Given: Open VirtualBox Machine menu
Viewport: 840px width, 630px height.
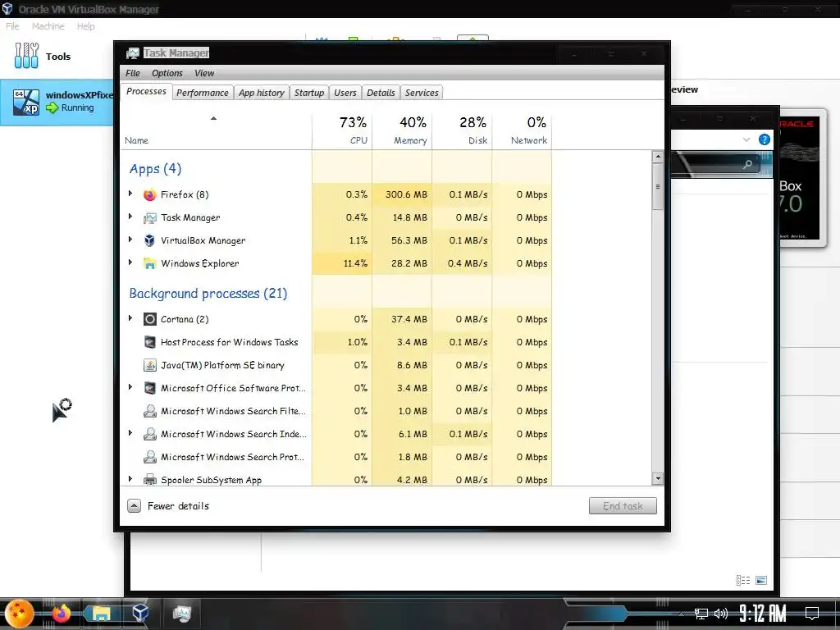Looking at the screenshot, I should coord(48,26).
